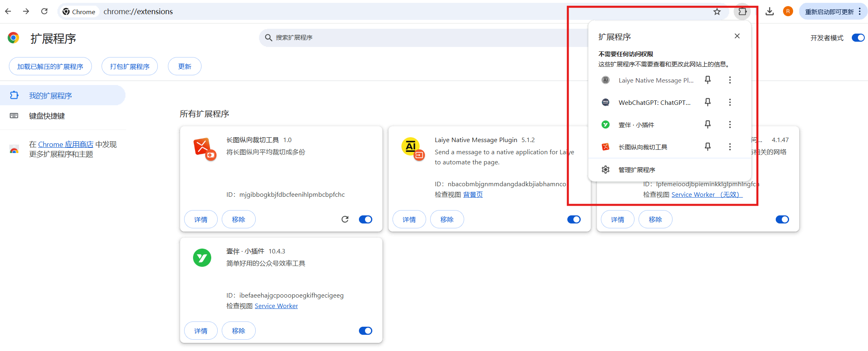Select the Laiye Native Message Pl... popup entry
The image size is (868, 351).
[656, 80]
